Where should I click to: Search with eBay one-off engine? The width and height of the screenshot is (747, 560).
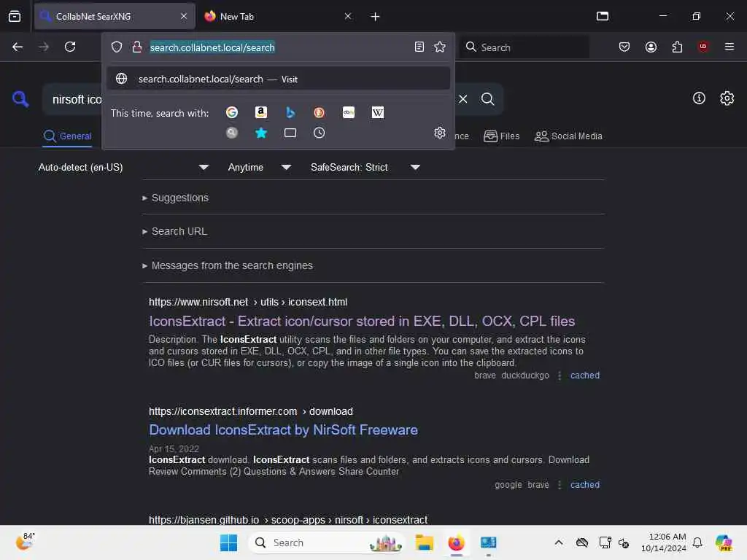(x=349, y=112)
